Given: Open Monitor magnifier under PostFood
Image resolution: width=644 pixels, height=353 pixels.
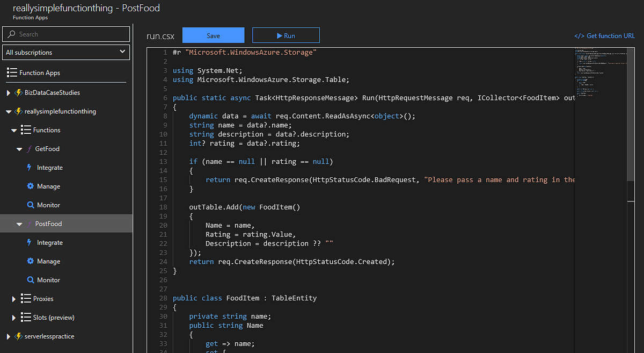Looking at the screenshot, I should 31,280.
